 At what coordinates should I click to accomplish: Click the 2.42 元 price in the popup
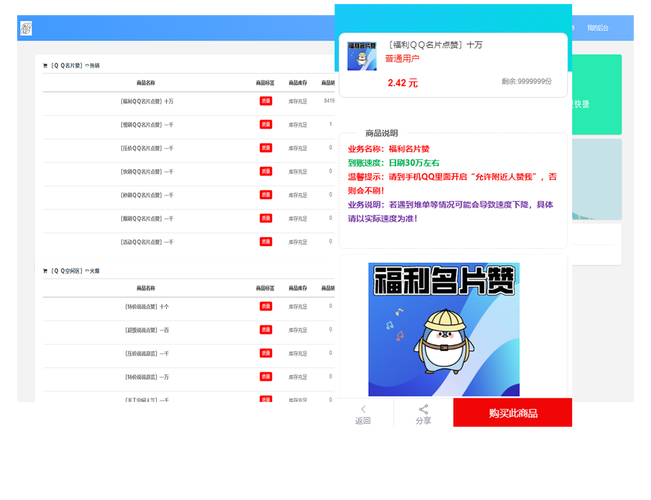click(x=403, y=83)
